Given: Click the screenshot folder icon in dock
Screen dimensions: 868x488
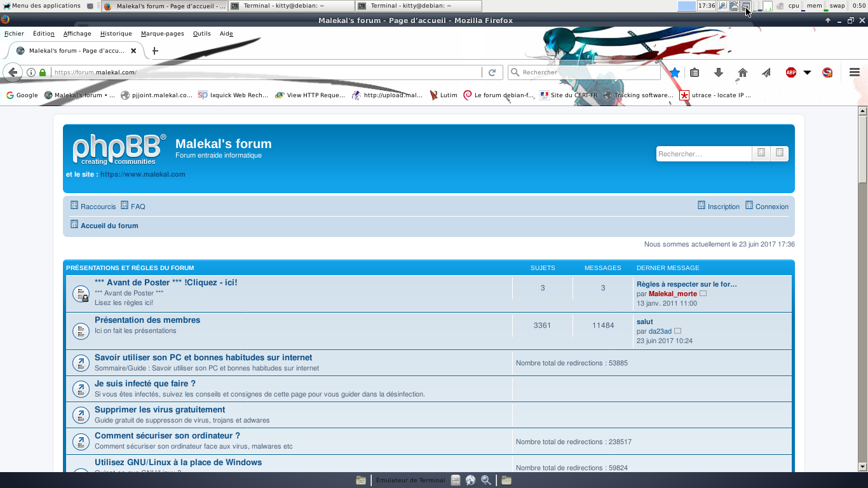Looking at the screenshot, I should point(361,480).
